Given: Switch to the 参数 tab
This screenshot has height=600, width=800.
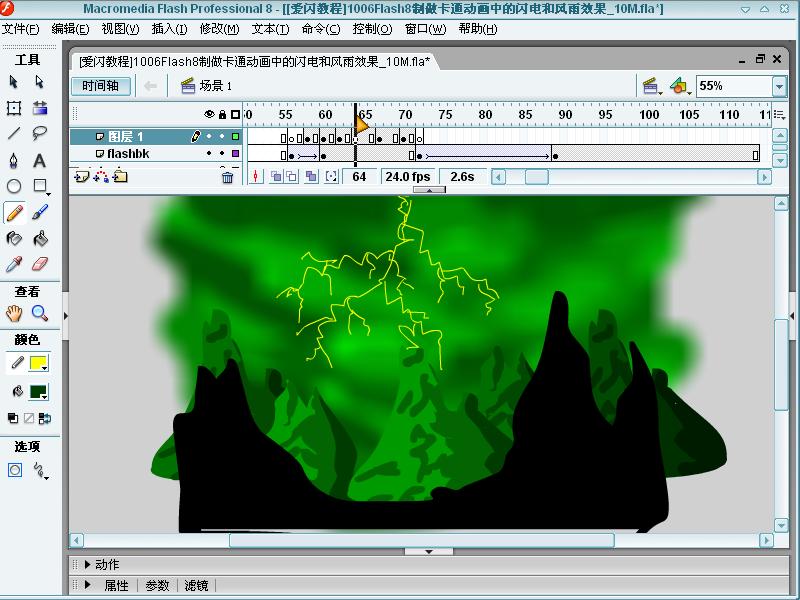Looking at the screenshot, I should point(157,585).
